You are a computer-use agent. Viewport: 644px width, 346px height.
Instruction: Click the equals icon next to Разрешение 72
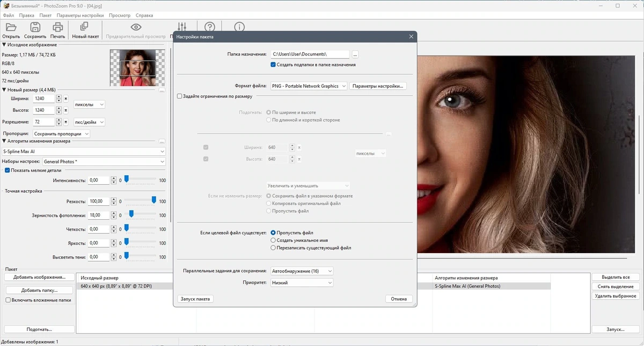[x=66, y=122]
